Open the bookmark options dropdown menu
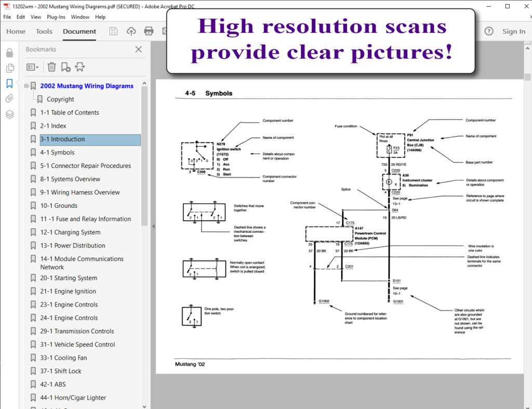Screen dimensions: 532x409 32,67
